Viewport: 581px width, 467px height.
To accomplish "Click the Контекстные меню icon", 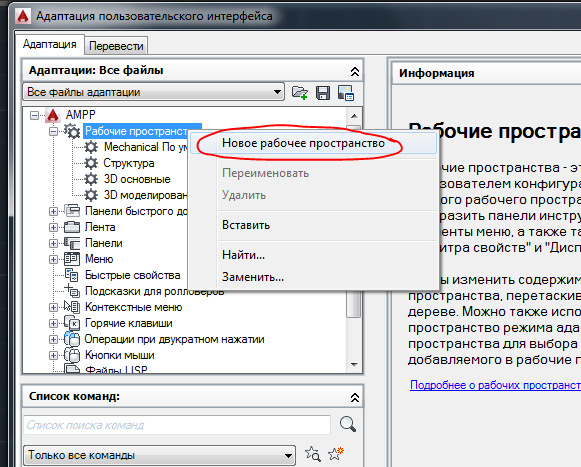I will pyautogui.click(x=72, y=307).
